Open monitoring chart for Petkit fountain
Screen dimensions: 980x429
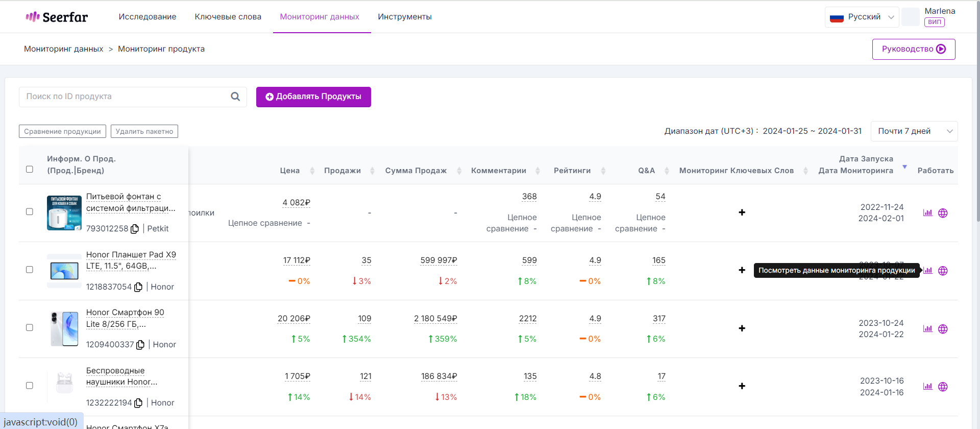[928, 213]
